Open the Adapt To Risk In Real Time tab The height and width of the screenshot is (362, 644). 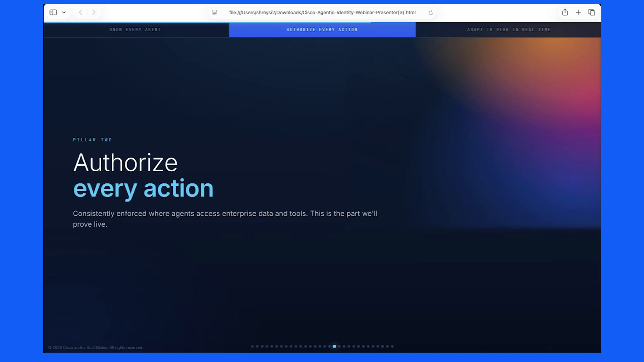[508, 30]
